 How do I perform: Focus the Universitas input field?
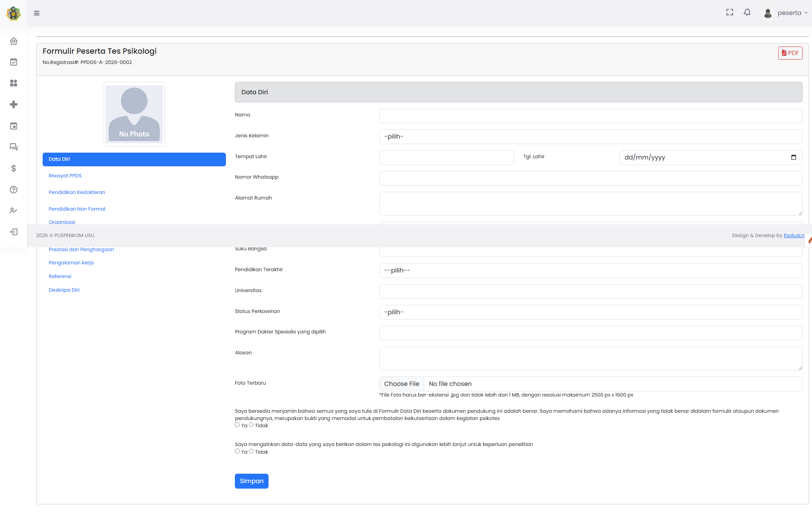pyautogui.click(x=591, y=292)
